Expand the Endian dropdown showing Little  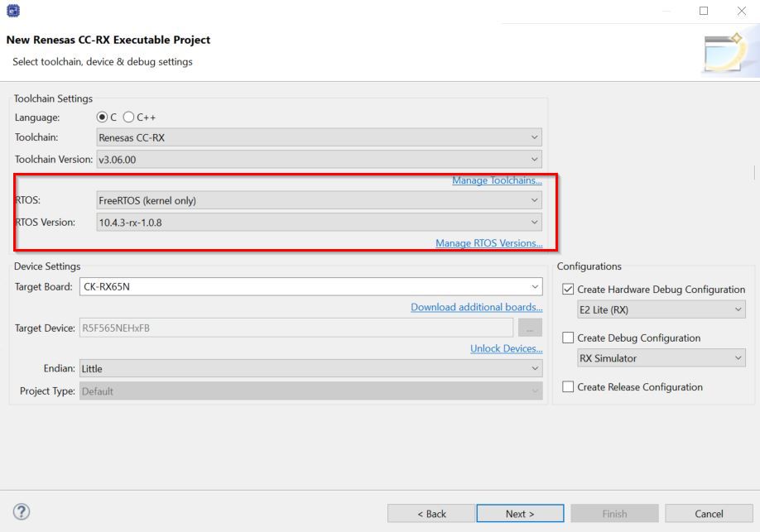coord(310,369)
